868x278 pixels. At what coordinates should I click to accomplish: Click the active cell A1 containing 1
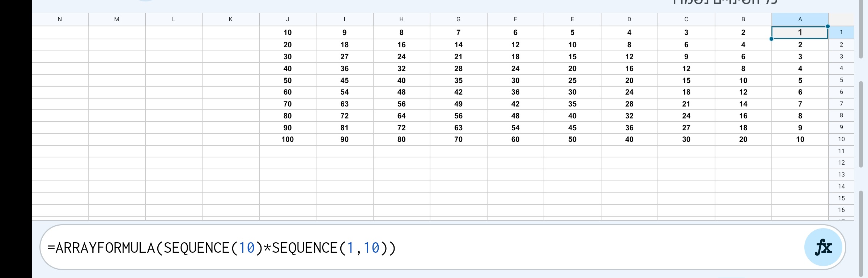click(x=800, y=32)
